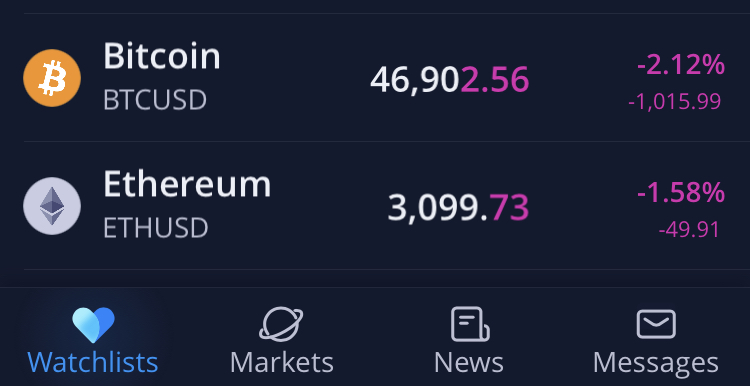Tap Ethereum price 3,099.73
Image resolution: width=750 pixels, height=386 pixels.
(458, 208)
